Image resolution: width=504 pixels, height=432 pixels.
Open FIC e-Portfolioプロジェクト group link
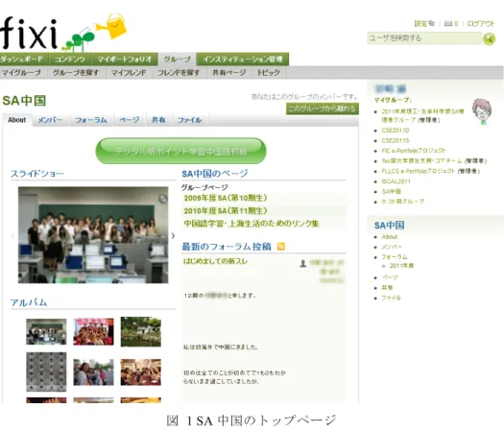[x=414, y=151]
